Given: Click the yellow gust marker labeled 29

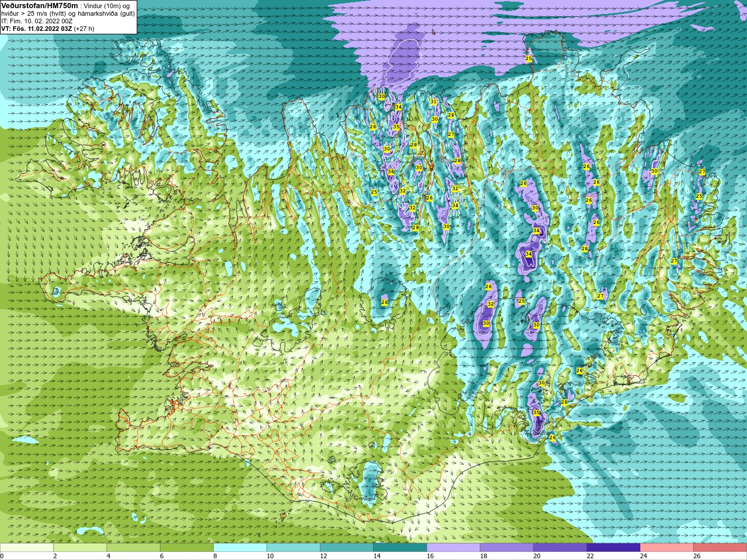Looking at the screenshot, I should pos(415,228).
